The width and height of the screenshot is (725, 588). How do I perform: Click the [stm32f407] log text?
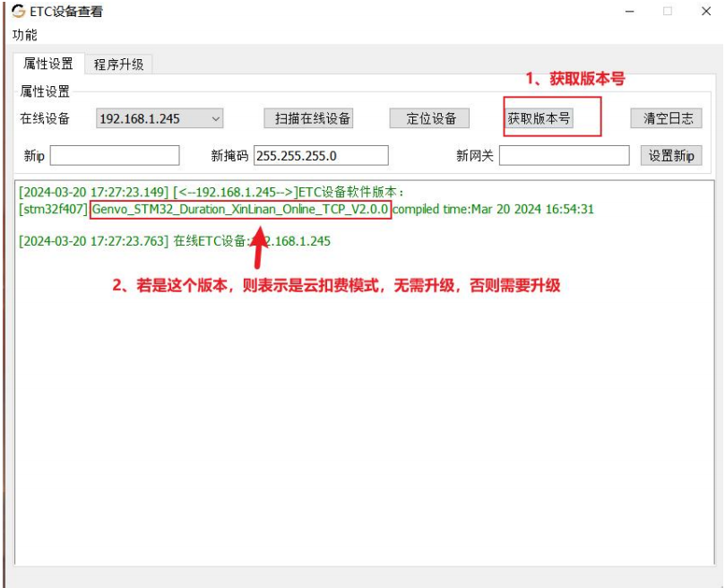53,209
